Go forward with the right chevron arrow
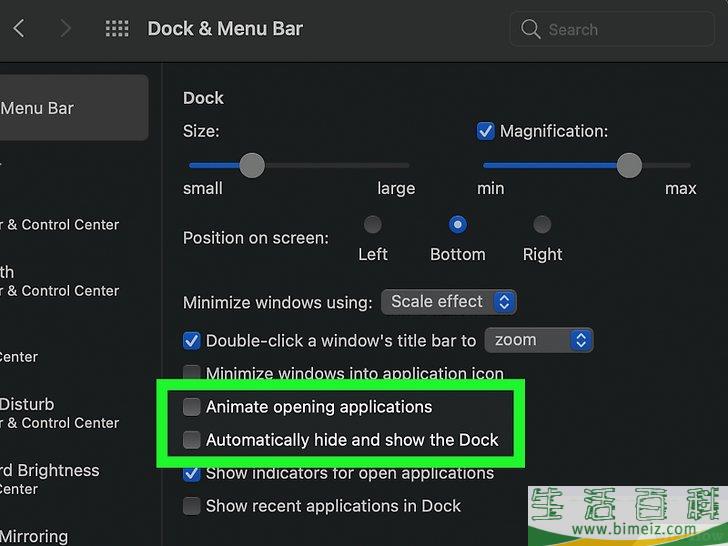Image resolution: width=728 pixels, height=546 pixels. pos(65,29)
